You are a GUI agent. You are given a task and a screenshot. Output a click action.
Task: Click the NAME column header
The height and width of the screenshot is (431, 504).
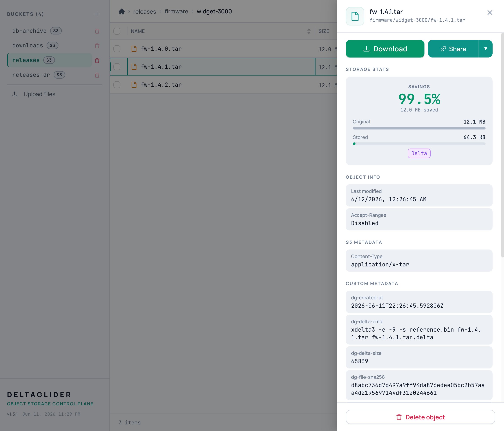tap(138, 31)
